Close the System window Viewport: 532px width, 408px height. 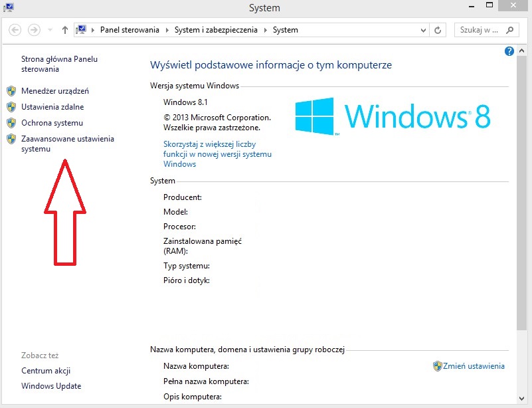point(513,5)
